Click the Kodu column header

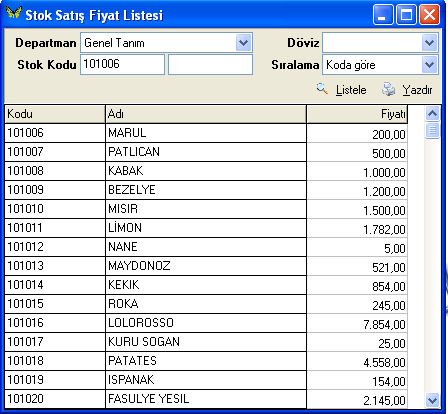55,114
